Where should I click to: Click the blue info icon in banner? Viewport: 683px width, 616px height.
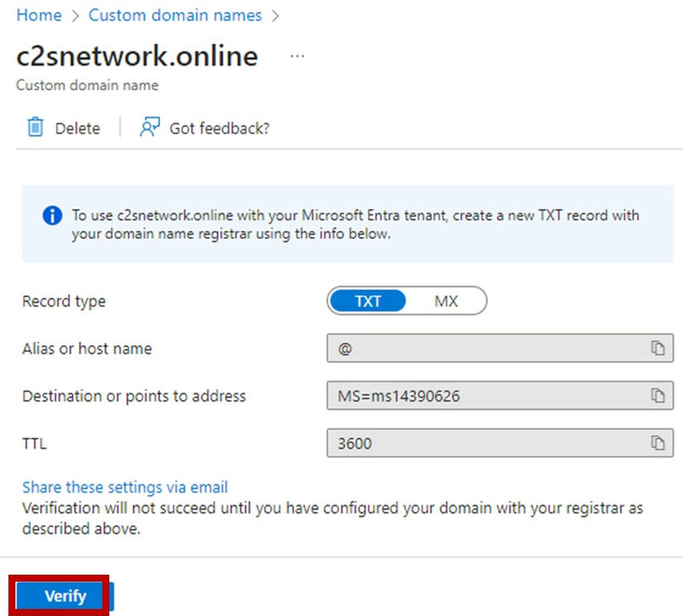[52, 216]
